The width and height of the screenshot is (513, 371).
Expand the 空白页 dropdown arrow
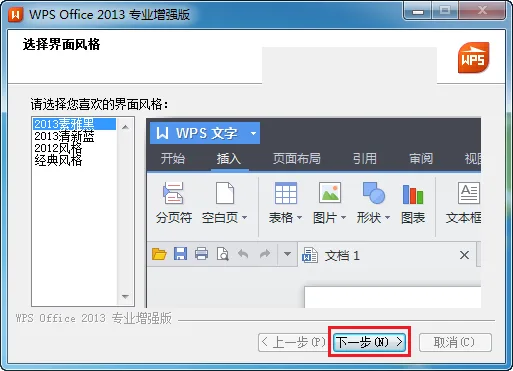[244, 218]
